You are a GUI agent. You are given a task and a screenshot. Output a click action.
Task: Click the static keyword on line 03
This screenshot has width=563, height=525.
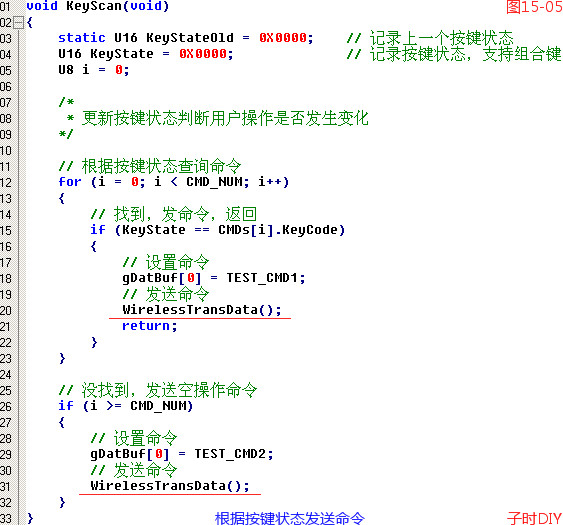pyautogui.click(x=82, y=38)
